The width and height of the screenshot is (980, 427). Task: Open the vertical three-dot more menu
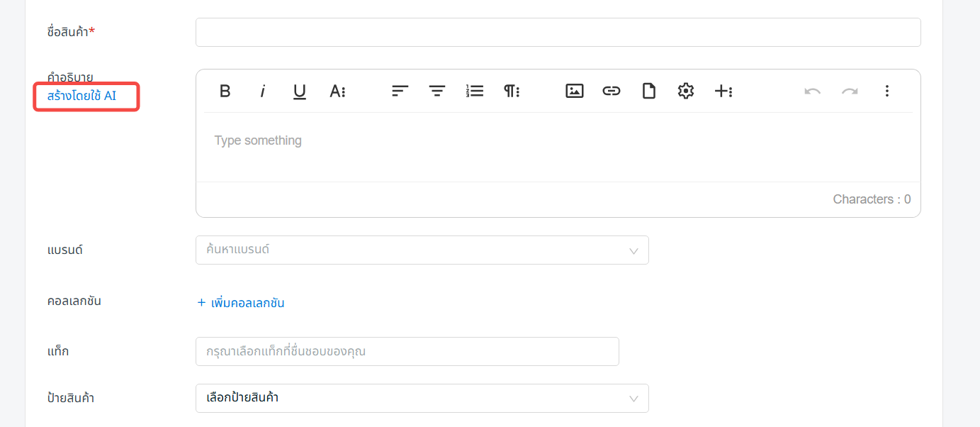pos(886,91)
